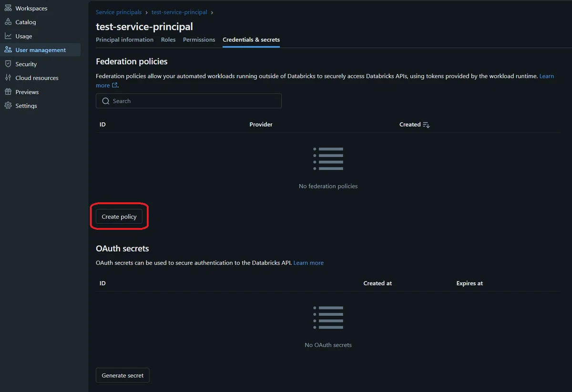The height and width of the screenshot is (392, 572).
Task: Open Workspaces from the sidebar icon
Action: point(8,8)
